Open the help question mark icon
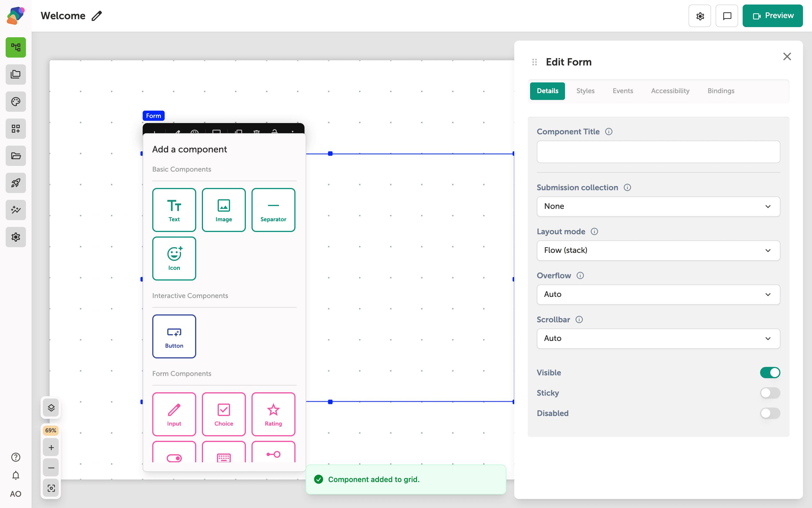This screenshot has height=508, width=812. [16, 457]
